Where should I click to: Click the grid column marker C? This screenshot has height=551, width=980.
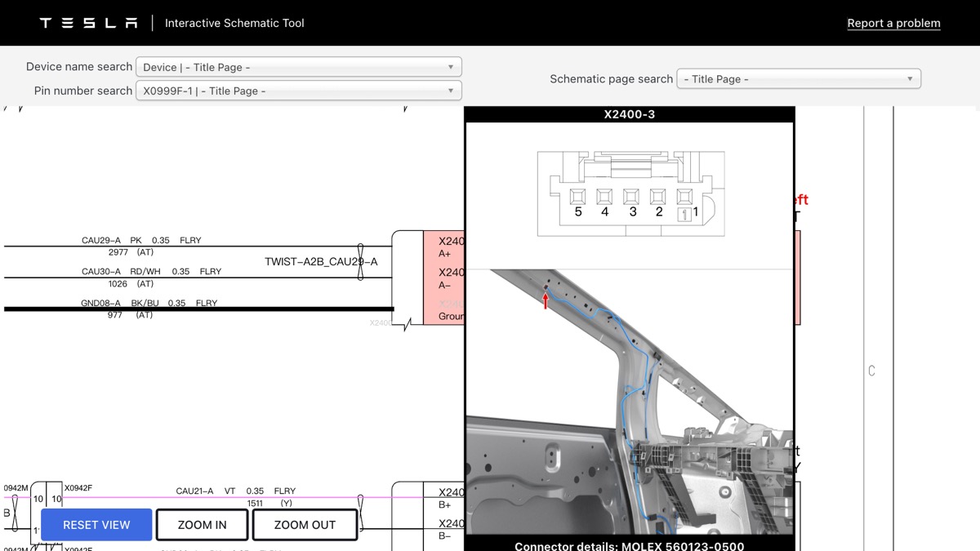871,371
